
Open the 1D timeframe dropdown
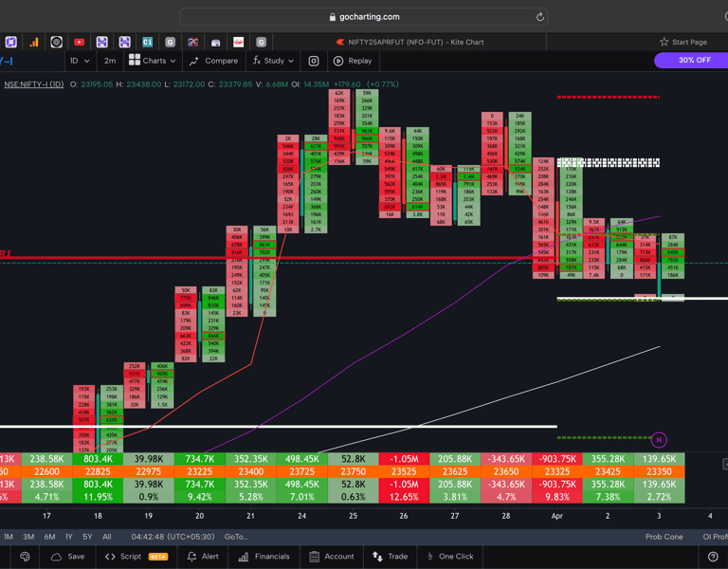coord(80,61)
